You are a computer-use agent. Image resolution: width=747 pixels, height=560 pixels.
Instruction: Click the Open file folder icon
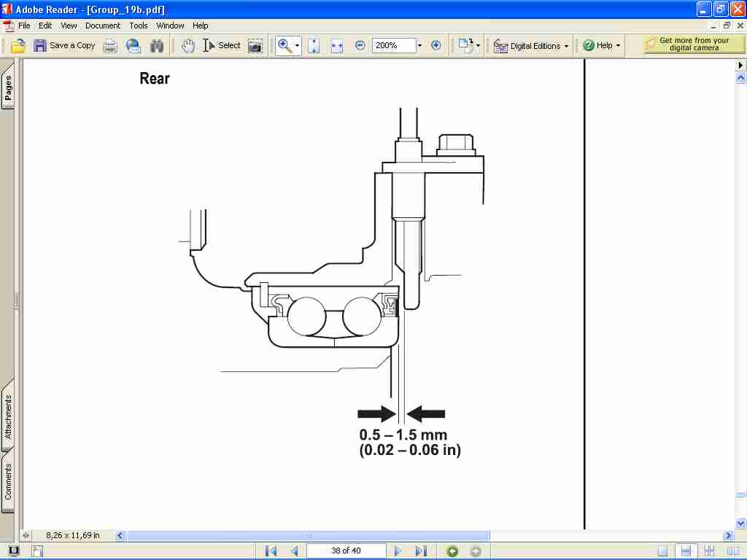(x=18, y=46)
